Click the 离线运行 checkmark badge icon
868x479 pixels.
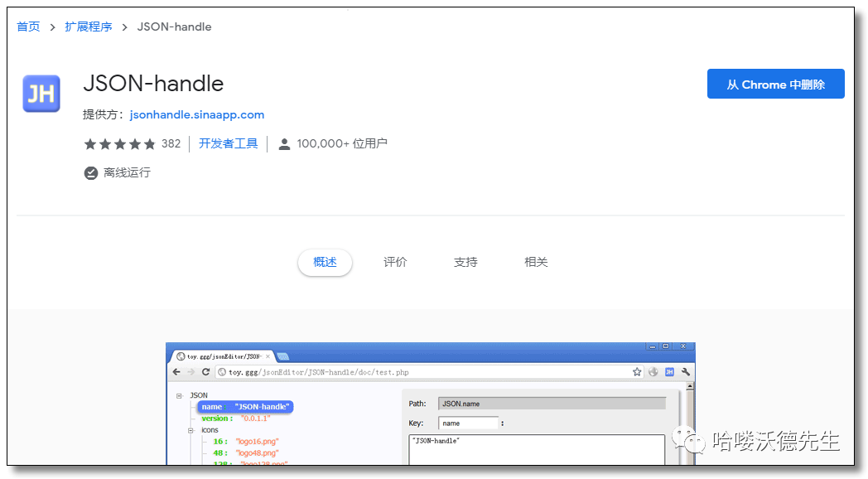91,172
